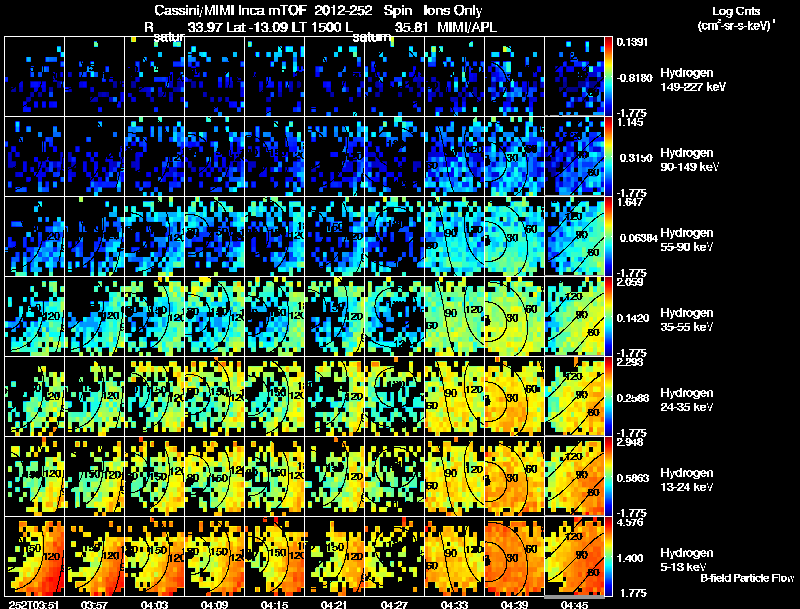800x609 pixels.
Task: Click the 'Hydrogen 13-24 keV' row label
Action: (x=687, y=480)
